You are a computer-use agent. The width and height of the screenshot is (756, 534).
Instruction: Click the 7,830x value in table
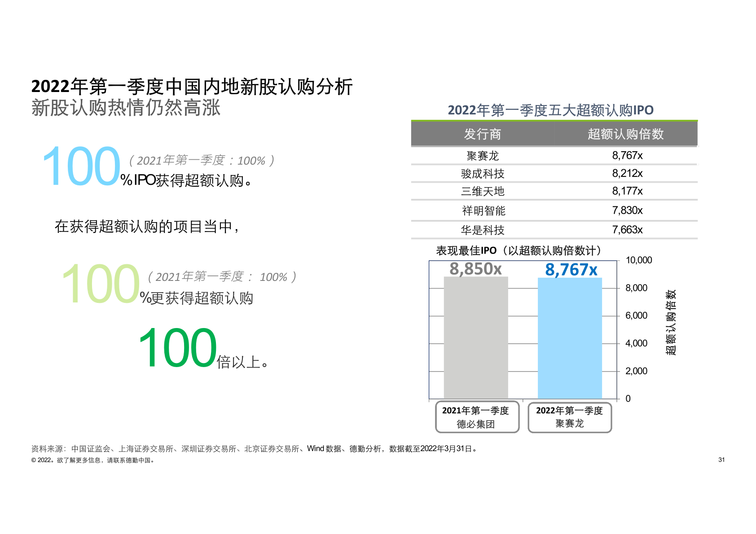pyautogui.click(x=627, y=210)
